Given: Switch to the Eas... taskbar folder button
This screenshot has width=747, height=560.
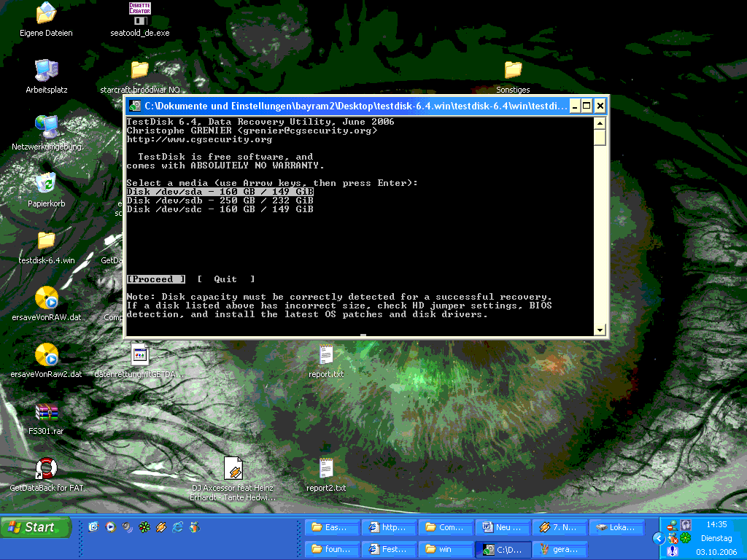Looking at the screenshot, I should pyautogui.click(x=332, y=527).
